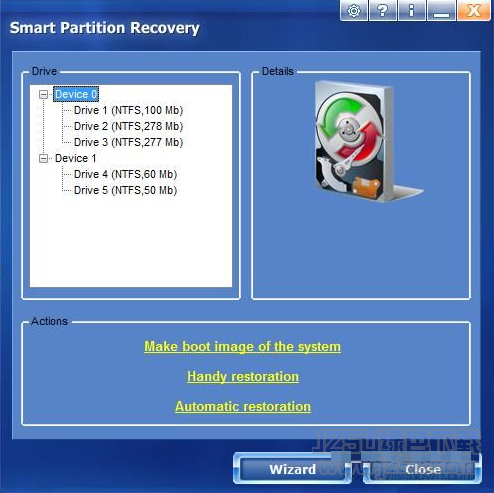Minimize the Smart Partition Recovery window

point(441,11)
